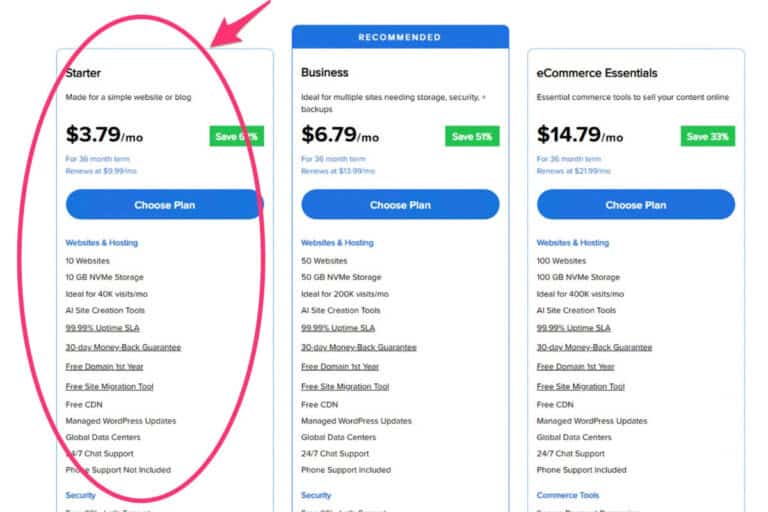Click Free Domain 1st Year under eCommerce Essentials
Image resolution: width=768 pixels, height=512 pixels.
click(x=575, y=367)
